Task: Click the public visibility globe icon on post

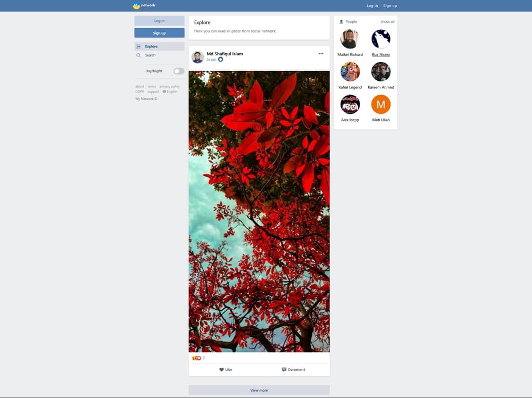Action: [221, 60]
